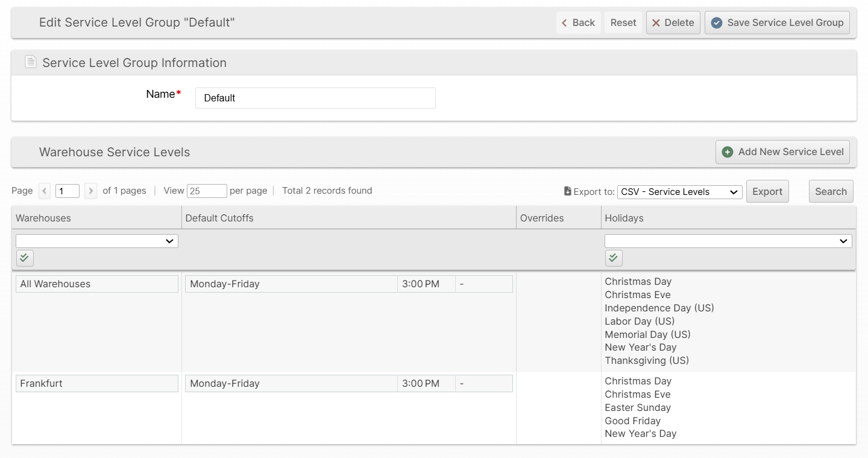Open the Holidays filter dropdown
The width and height of the screenshot is (868, 458).
[728, 241]
